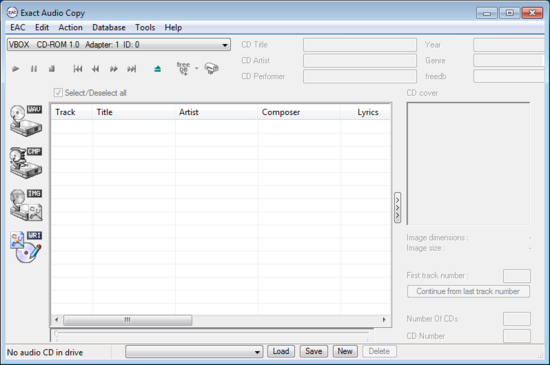Open the Database menu
Screen dimensions: 550x365
pos(109,27)
